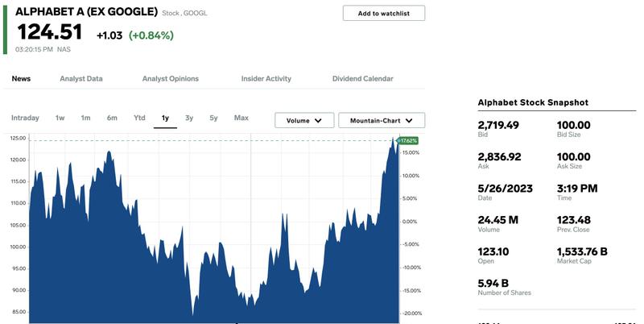The width and height of the screenshot is (644, 324).
Task: Select the 6m chart range
Action: (x=112, y=118)
